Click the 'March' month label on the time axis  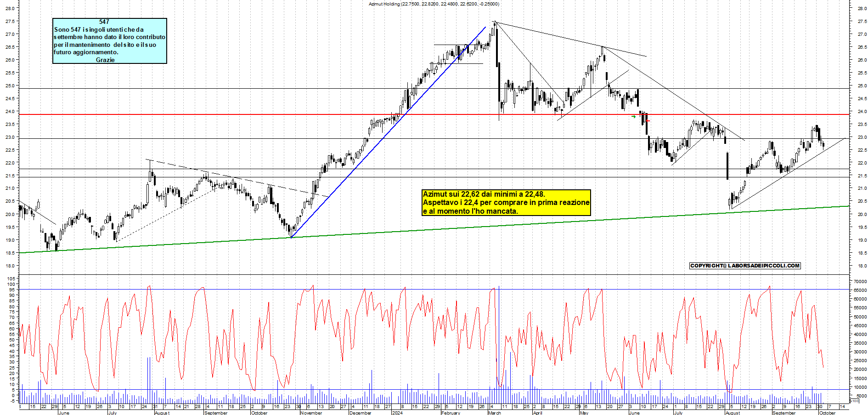coord(495,413)
